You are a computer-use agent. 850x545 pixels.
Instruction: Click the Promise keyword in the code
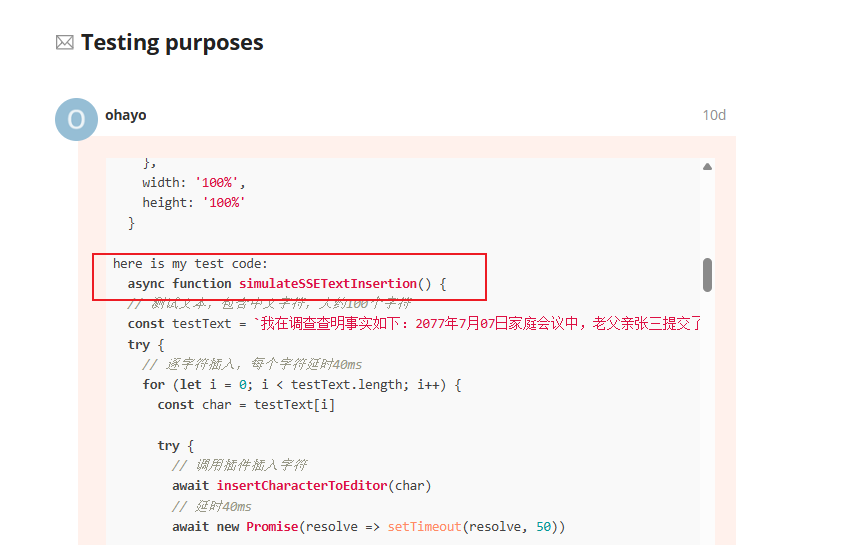tap(272, 527)
